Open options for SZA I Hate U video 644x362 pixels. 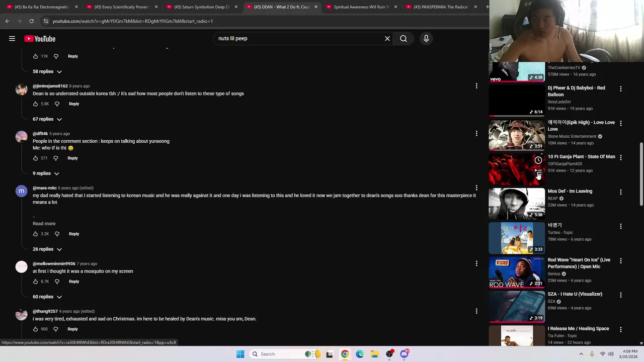pyautogui.click(x=620, y=295)
